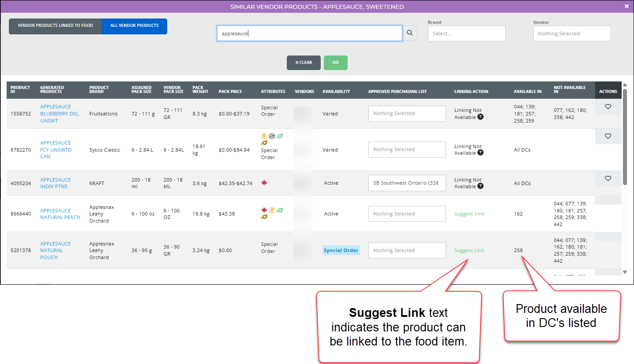The width and height of the screenshot is (634, 364).
Task: Click Available In value 258
Action: 518,250
